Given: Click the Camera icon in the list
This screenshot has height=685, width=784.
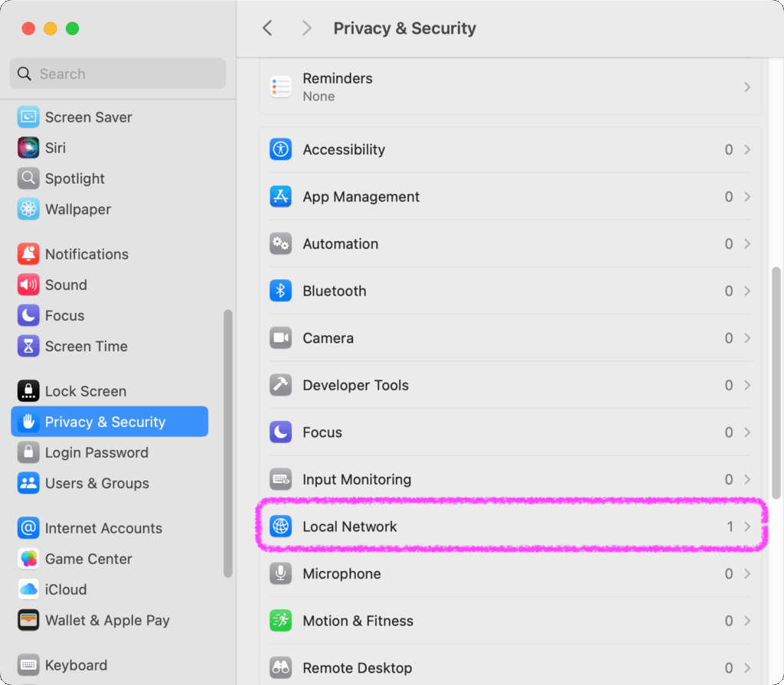Looking at the screenshot, I should click(280, 338).
